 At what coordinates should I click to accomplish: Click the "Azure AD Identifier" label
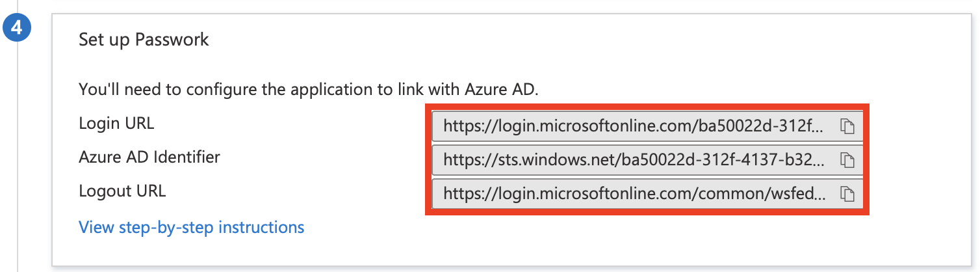click(149, 157)
